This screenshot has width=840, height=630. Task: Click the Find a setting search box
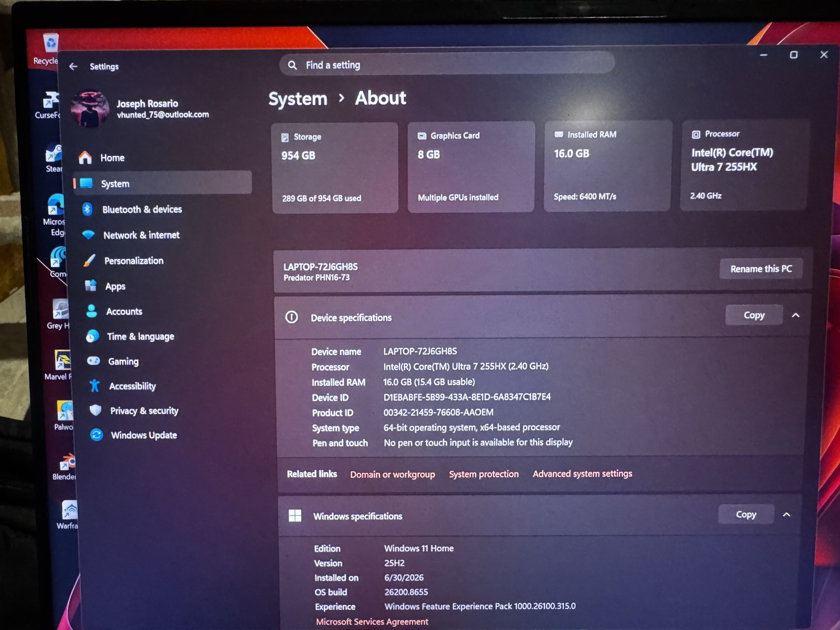447,65
